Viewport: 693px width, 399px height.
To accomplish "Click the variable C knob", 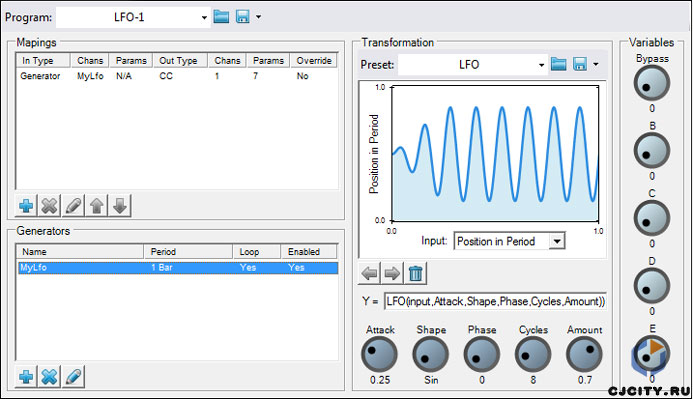I will (652, 218).
